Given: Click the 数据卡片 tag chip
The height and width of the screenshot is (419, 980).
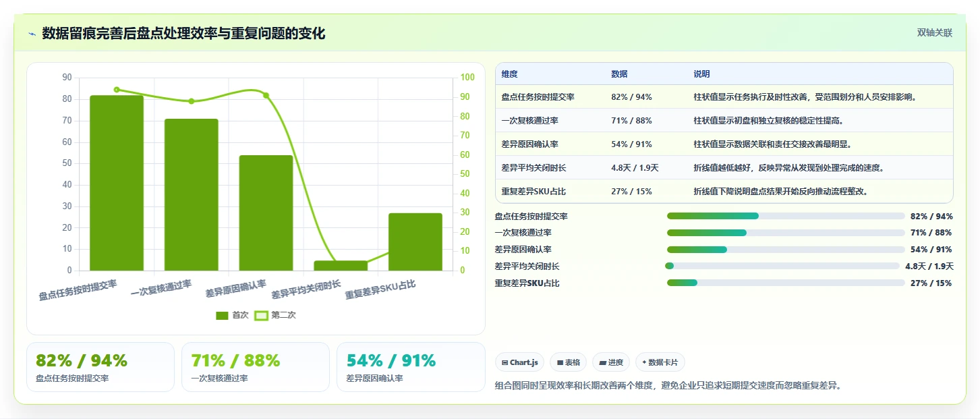Looking at the screenshot, I should click(660, 362).
